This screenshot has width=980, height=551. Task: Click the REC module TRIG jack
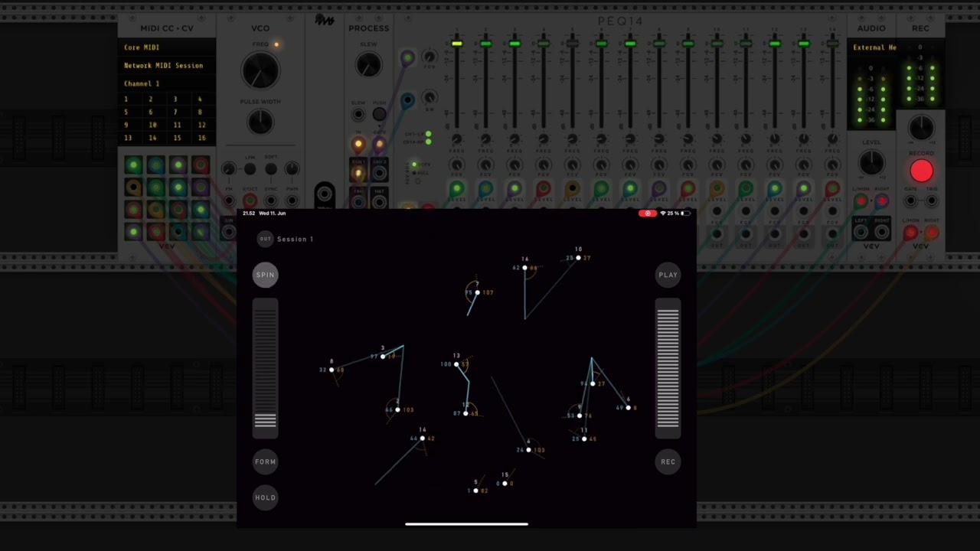pos(932,201)
